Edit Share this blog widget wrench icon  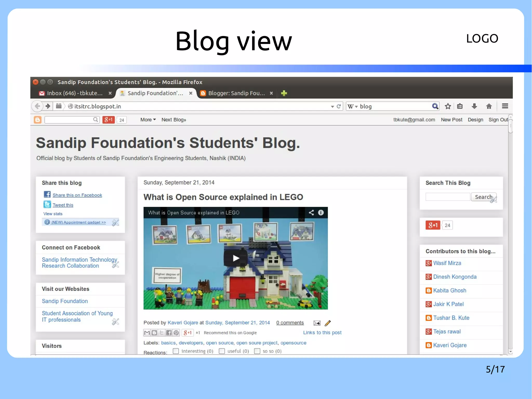point(116,223)
